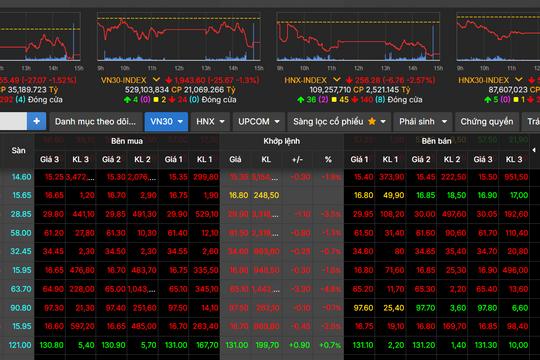Image resolution: width=540 pixels, height=360 pixels.
Task: Expand the HNX tab dropdown arrow
Action: 222,122
